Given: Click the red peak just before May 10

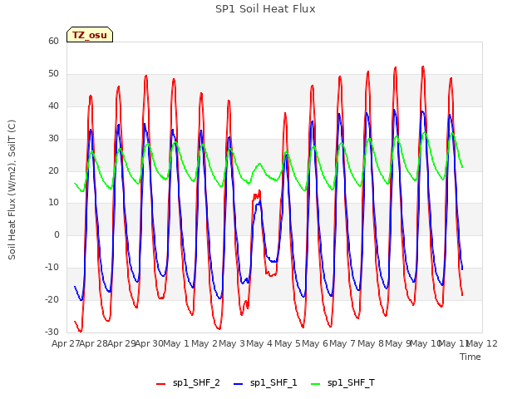Looking at the screenshot, I should (x=423, y=67).
